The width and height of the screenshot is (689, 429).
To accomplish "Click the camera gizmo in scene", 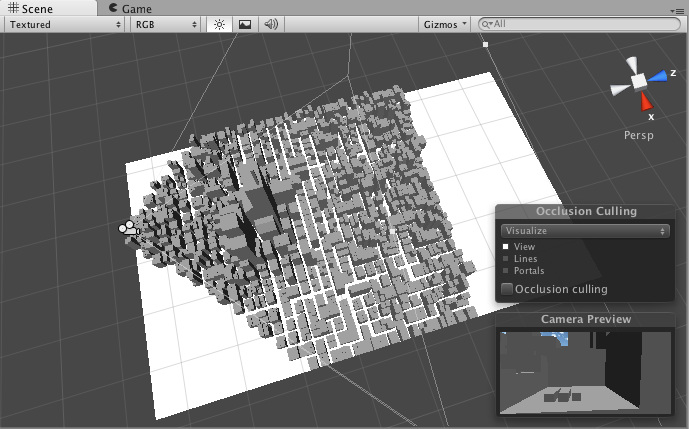I will pyautogui.click(x=128, y=229).
